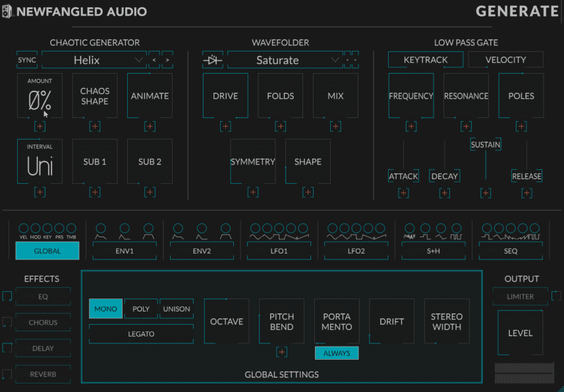The image size is (564, 392).
Task: Switch to the ENV2 tab
Action: (x=202, y=251)
